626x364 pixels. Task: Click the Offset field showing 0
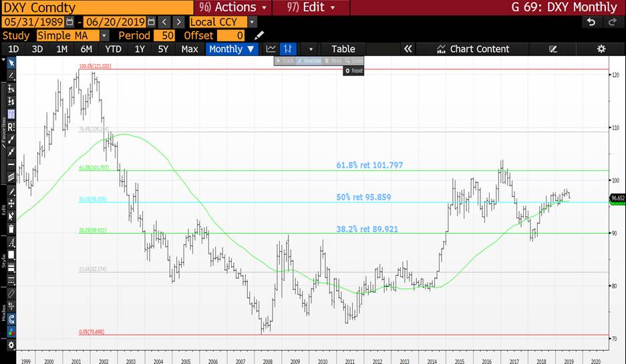[x=230, y=35]
